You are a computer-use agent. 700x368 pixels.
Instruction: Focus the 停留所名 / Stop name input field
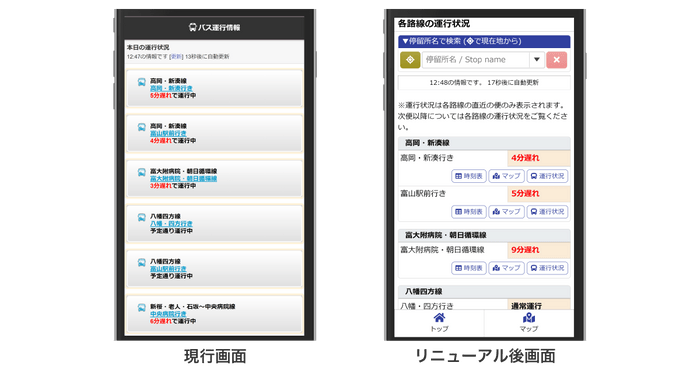475,60
